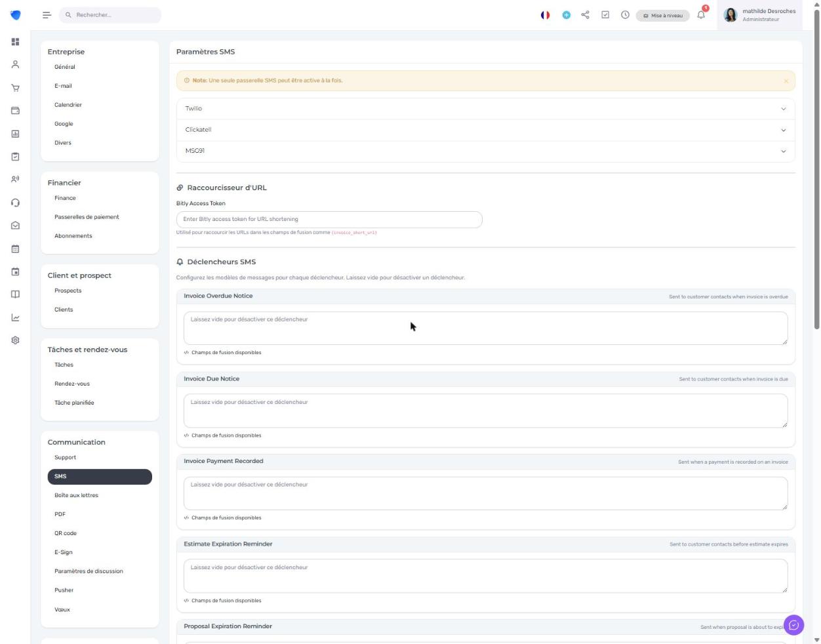Open Prospects settings
The width and height of the screenshot is (821, 644).
tap(68, 291)
